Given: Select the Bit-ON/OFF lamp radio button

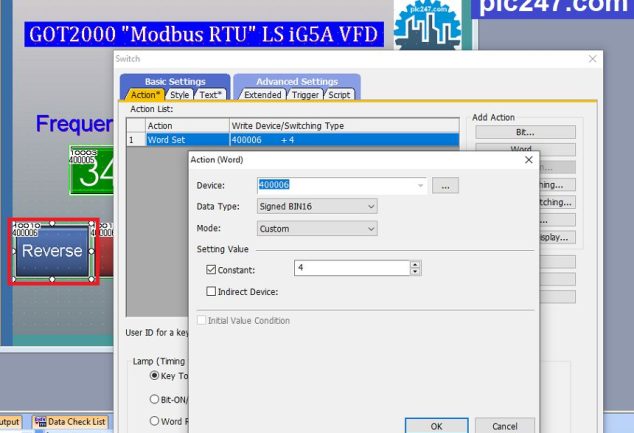Looking at the screenshot, I should pyautogui.click(x=154, y=399).
